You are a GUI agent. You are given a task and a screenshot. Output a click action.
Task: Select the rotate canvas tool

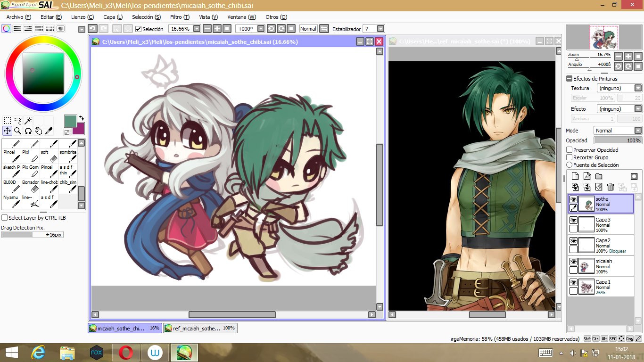coord(28,131)
